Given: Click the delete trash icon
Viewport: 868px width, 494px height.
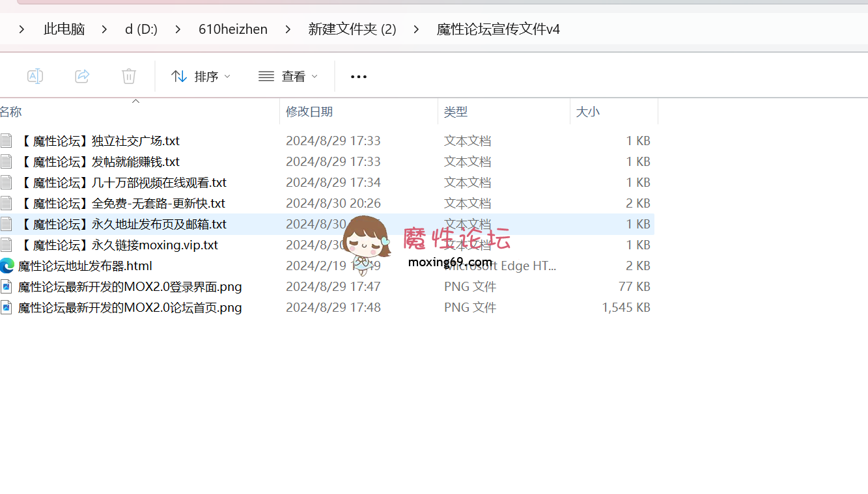Looking at the screenshot, I should click(x=128, y=76).
